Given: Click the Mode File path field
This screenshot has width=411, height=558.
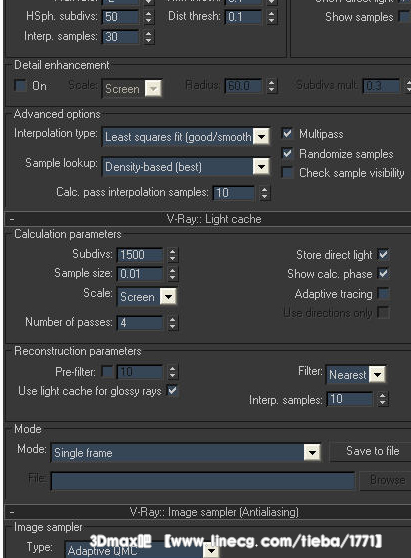Looking at the screenshot, I should 203,481.
